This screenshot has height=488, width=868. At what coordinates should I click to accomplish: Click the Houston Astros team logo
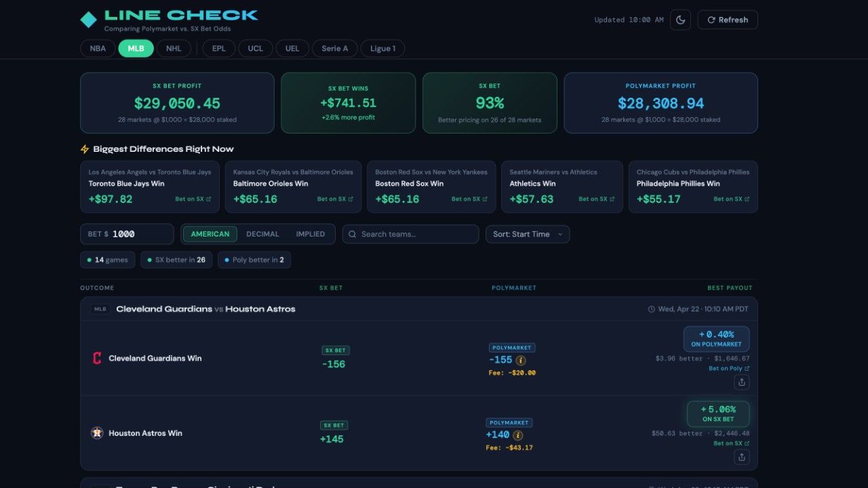(x=97, y=433)
